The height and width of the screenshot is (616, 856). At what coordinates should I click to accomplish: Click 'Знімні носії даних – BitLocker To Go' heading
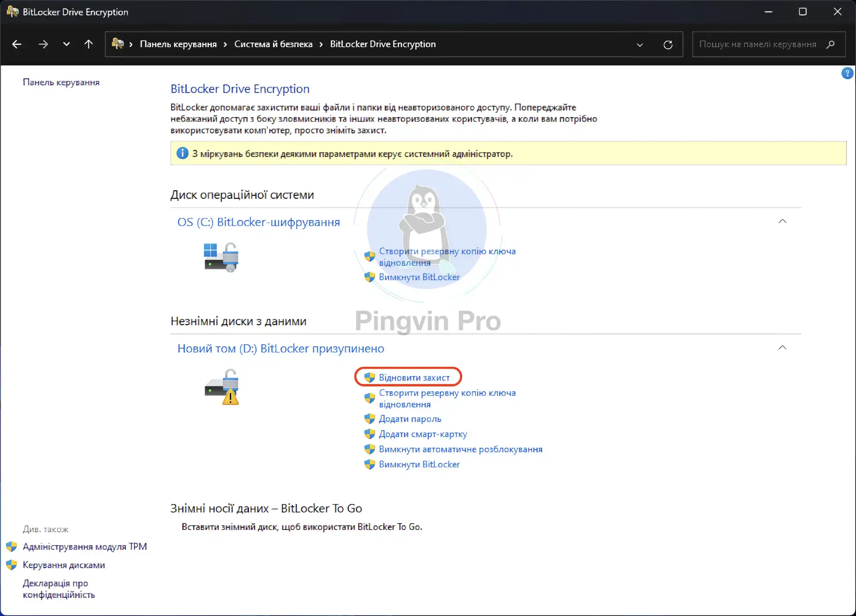266,508
